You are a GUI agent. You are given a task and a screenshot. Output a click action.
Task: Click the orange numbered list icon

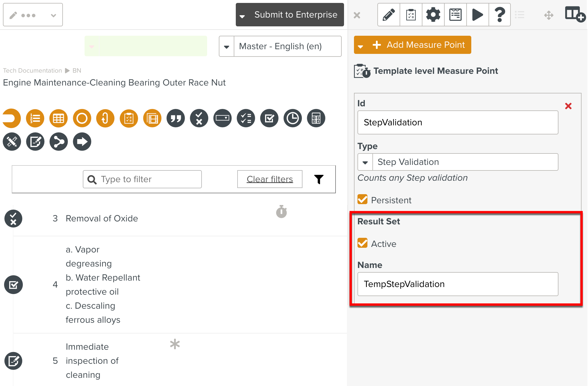[35, 118]
